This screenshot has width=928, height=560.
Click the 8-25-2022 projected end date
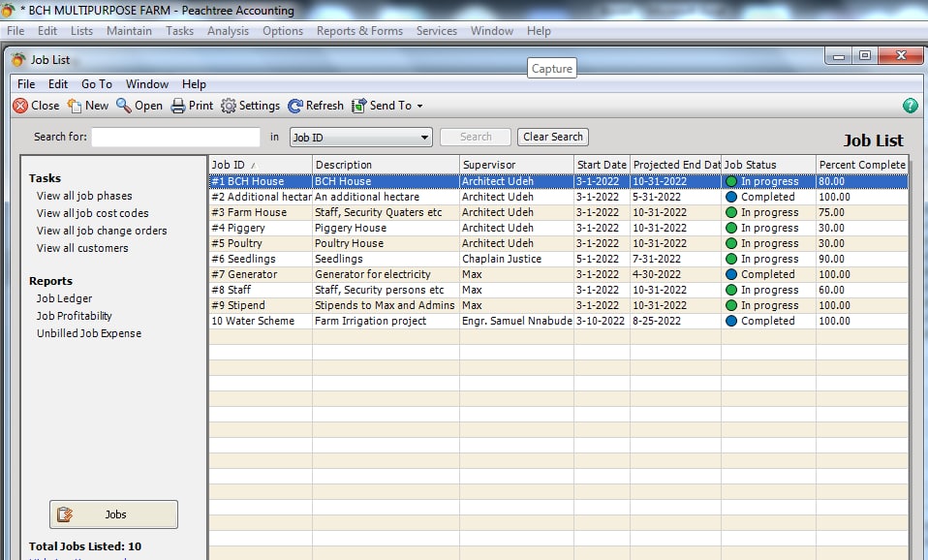tap(657, 321)
